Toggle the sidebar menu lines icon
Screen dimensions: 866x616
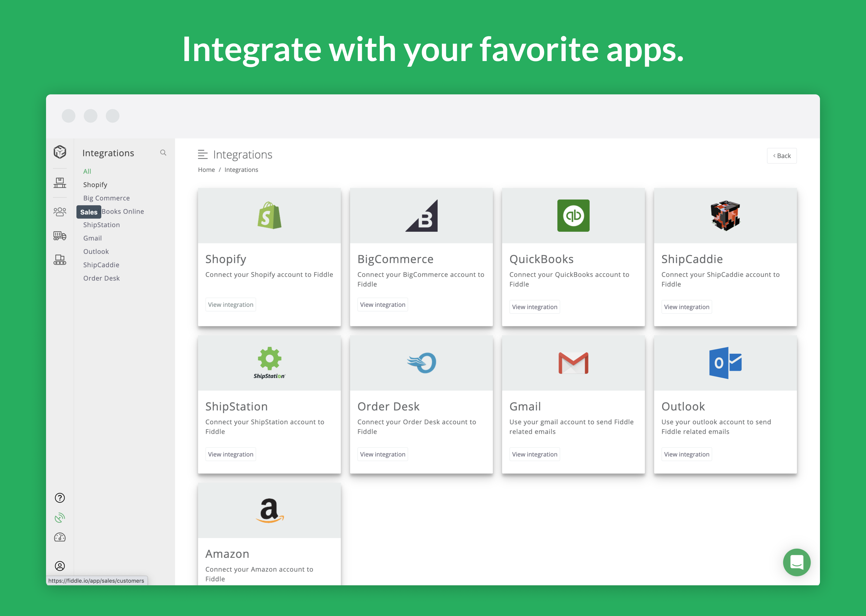[x=203, y=154]
